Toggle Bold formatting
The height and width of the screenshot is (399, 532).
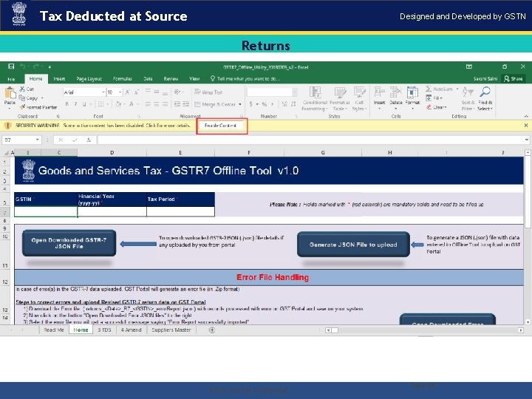67,104
